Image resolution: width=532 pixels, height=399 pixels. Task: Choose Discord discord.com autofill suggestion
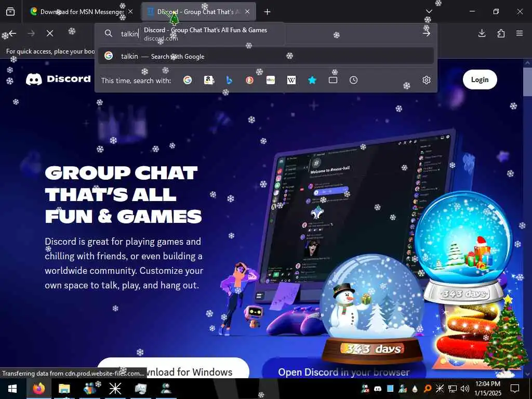pos(205,34)
